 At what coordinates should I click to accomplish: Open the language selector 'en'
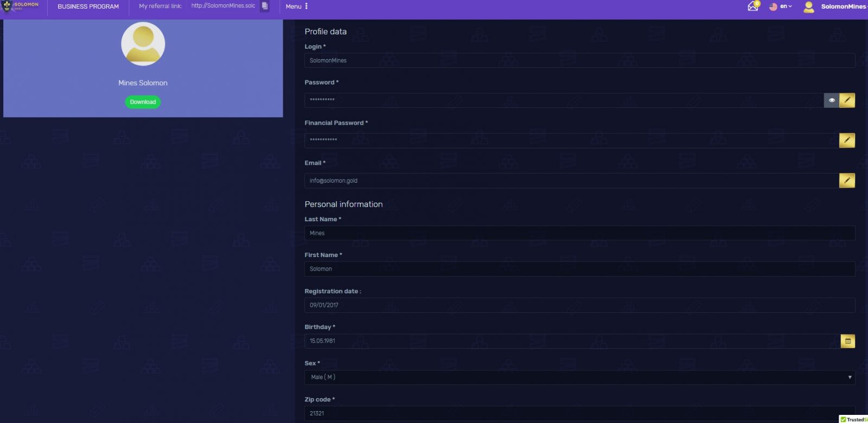781,7
